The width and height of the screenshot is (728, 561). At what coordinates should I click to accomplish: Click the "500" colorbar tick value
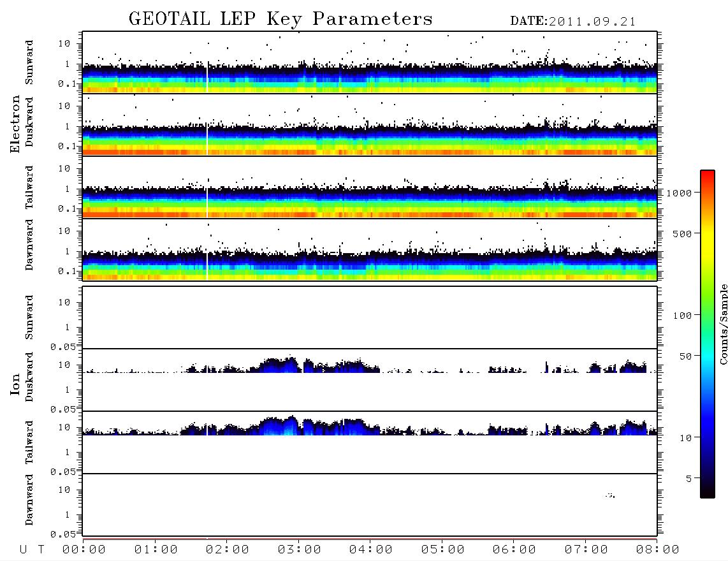(683, 233)
